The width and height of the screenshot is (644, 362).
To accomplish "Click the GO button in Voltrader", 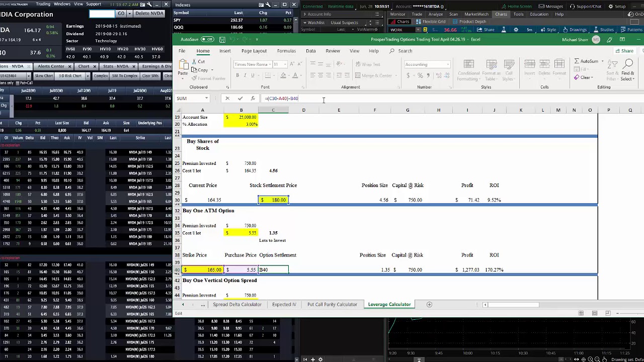I will coord(121,13).
